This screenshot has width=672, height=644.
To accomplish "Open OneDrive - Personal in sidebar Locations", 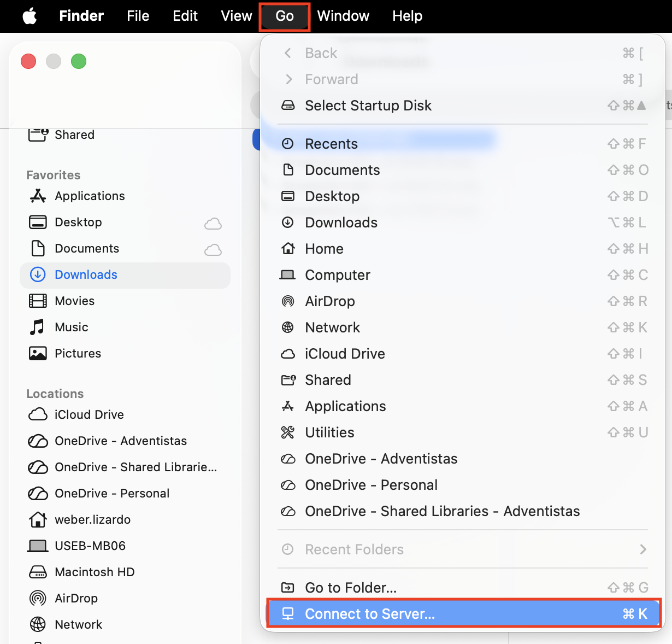I will [112, 493].
